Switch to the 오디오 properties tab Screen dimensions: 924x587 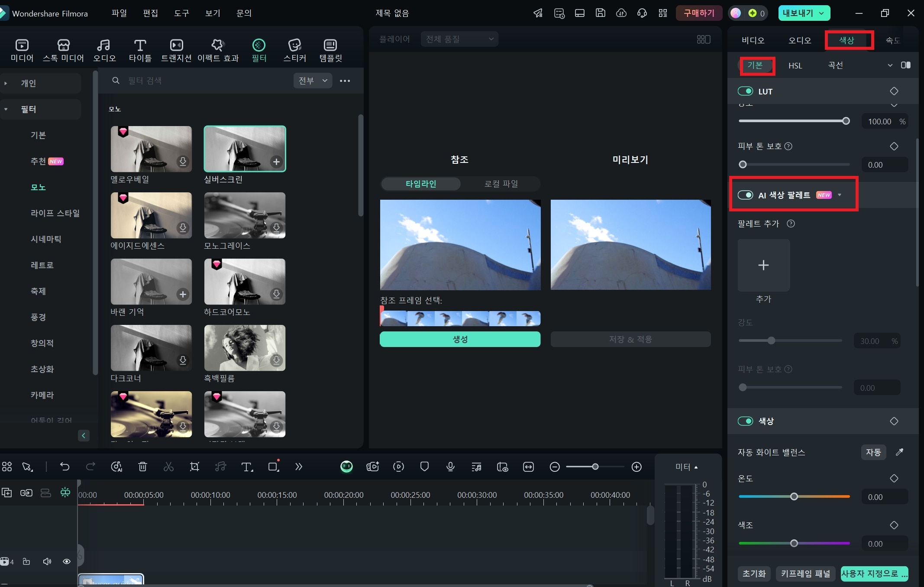799,40
